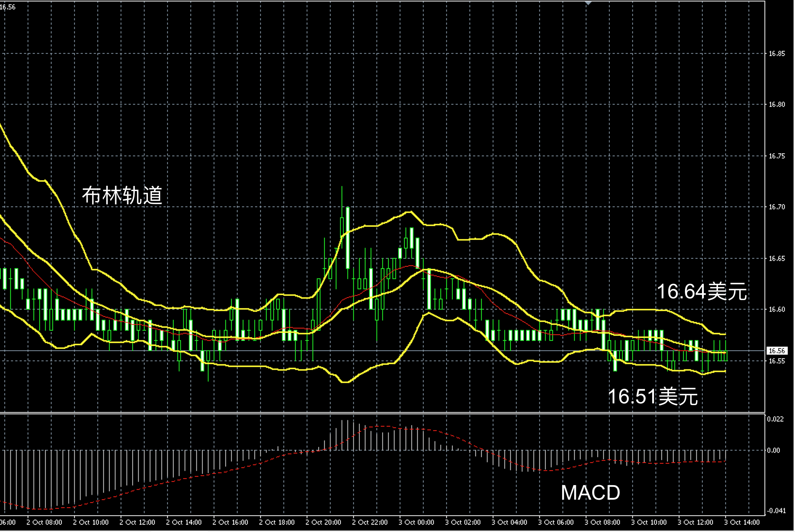Viewport: 795px width, 532px height.
Task: Click the -0.041 MACD scale value
Action: 776,511
